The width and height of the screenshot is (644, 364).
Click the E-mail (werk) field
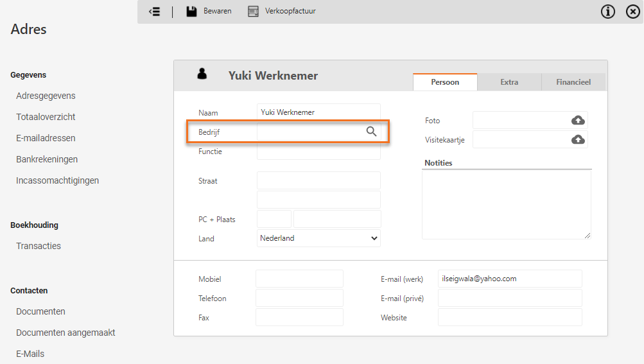[510, 279]
